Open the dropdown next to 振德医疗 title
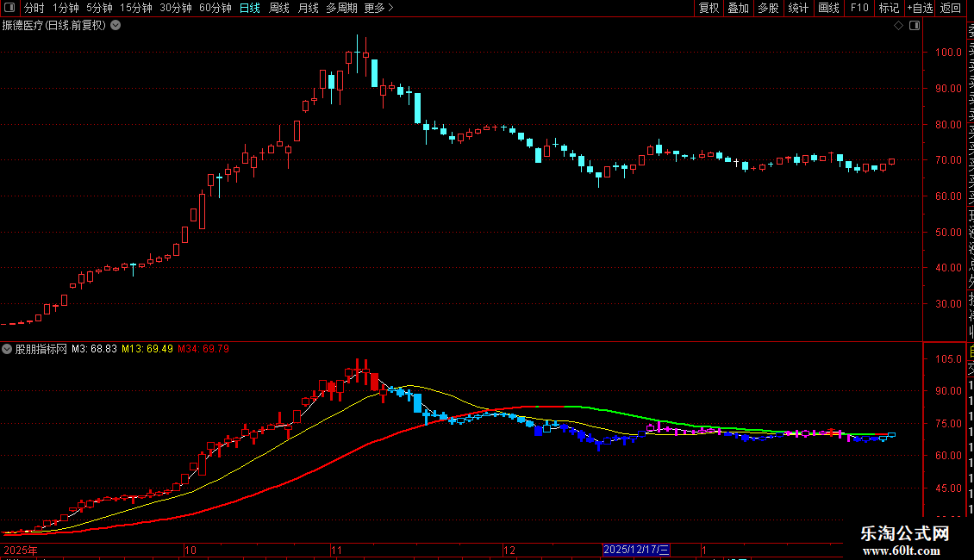 point(116,26)
